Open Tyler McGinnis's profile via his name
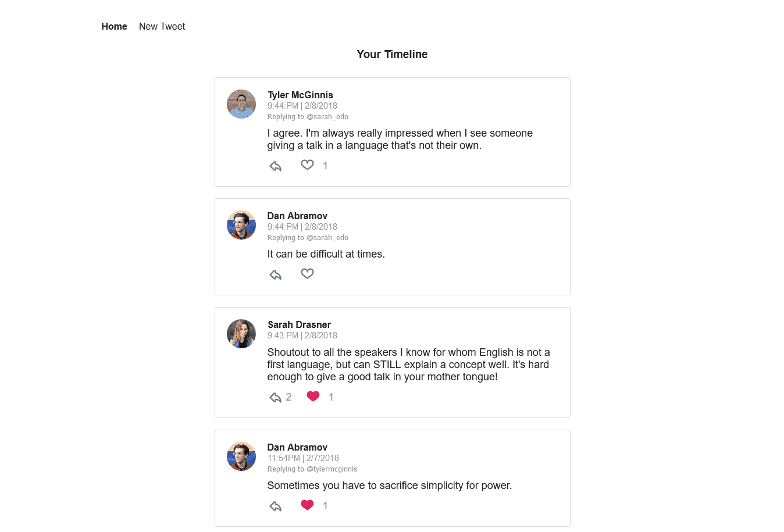 coord(300,95)
